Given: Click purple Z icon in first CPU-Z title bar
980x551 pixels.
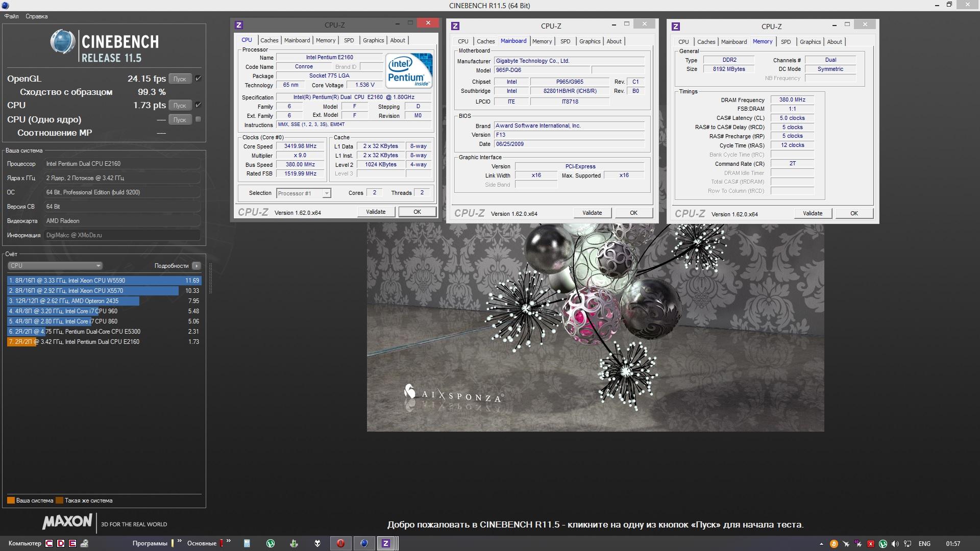Looking at the screenshot, I should [238, 25].
